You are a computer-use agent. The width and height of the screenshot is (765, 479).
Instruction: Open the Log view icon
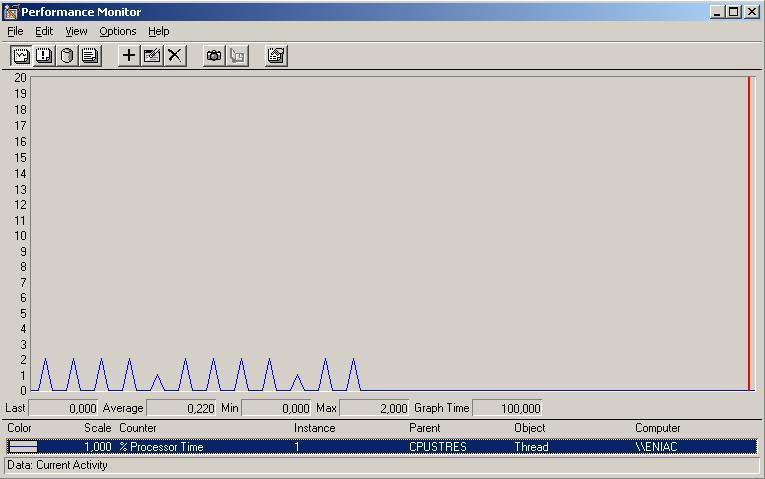[67, 56]
